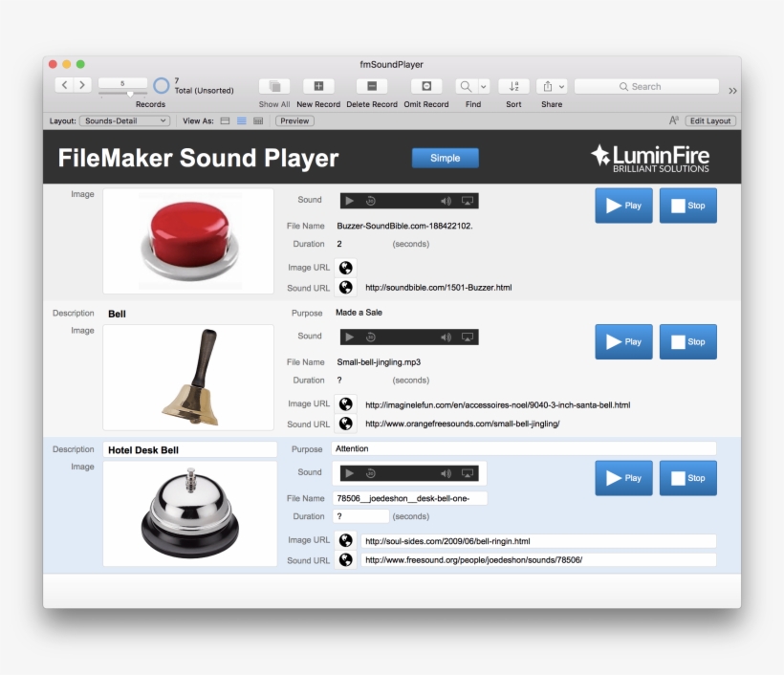This screenshot has width=784, height=675.
Task: Click the found set pie circle icon
Action: point(161,85)
